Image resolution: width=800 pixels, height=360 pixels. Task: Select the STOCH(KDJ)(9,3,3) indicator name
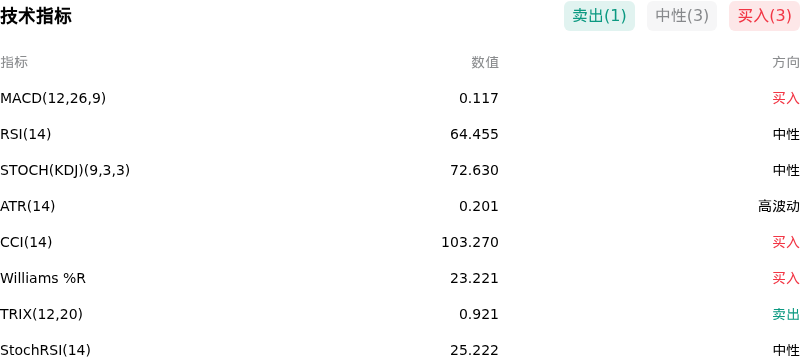click(x=65, y=170)
